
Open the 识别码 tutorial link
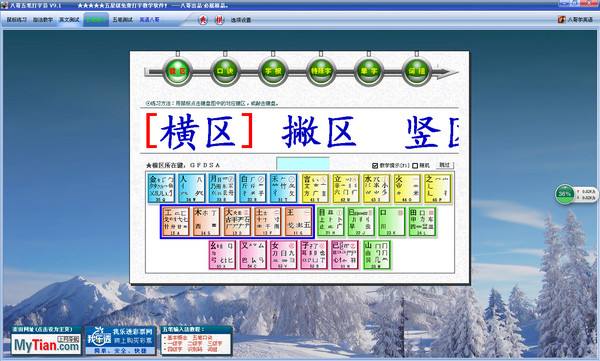tap(195, 350)
